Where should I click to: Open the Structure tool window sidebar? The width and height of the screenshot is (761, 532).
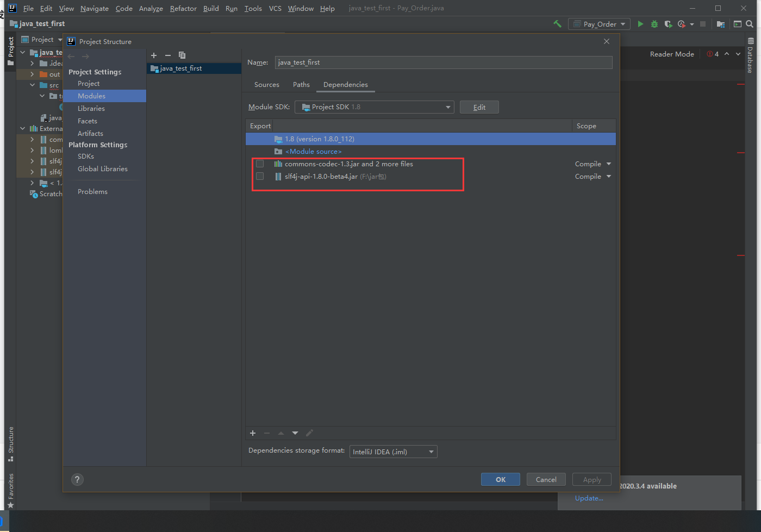tap(10, 445)
